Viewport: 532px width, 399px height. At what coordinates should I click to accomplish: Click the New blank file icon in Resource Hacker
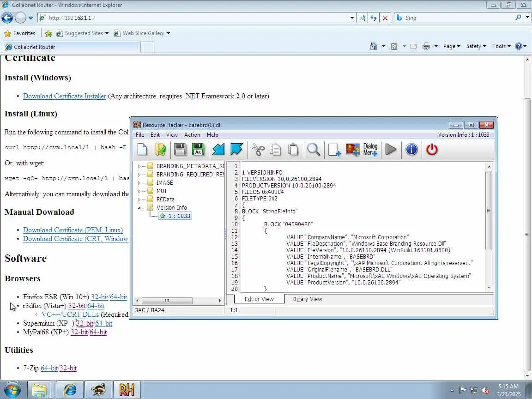[x=143, y=149]
